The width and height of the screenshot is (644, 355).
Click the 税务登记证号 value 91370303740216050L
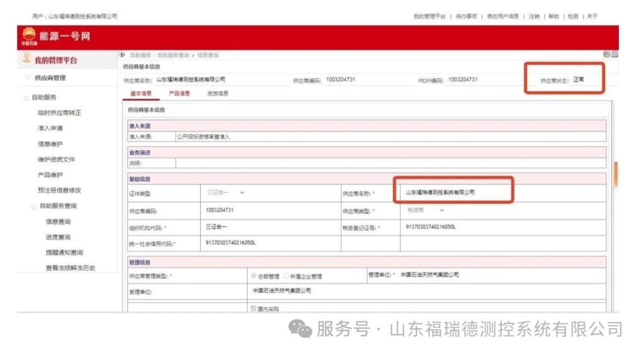[430, 227]
